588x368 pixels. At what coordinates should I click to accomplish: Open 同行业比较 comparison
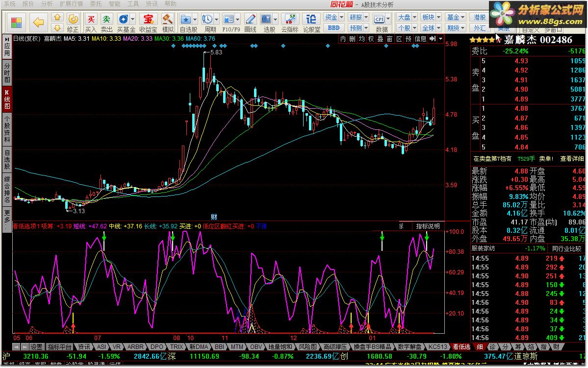(x=566, y=248)
